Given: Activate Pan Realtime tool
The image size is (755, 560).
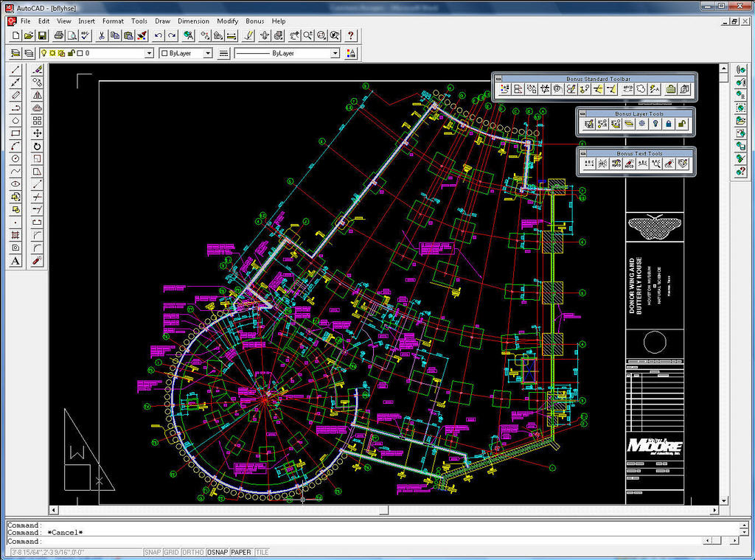Looking at the screenshot, I should click(293, 35).
